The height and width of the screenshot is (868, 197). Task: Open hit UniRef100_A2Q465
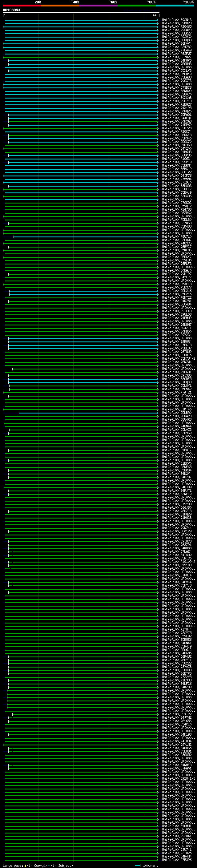[x=177, y=26]
